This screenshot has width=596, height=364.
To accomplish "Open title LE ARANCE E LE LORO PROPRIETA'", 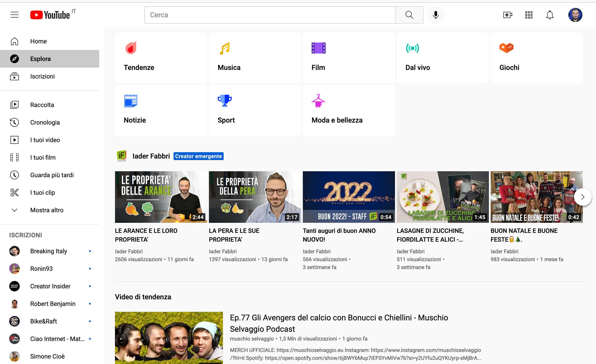I will click(x=146, y=235).
